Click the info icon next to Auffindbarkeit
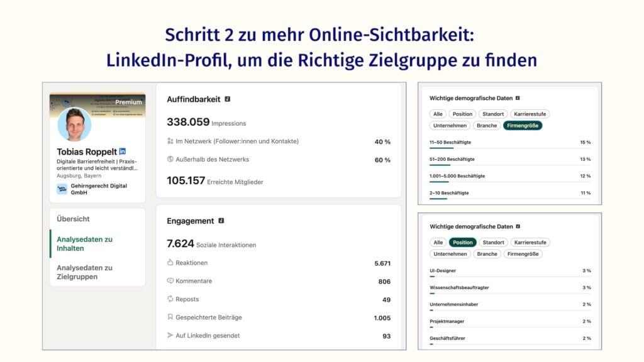The width and height of the screenshot is (644, 362). coord(228,99)
